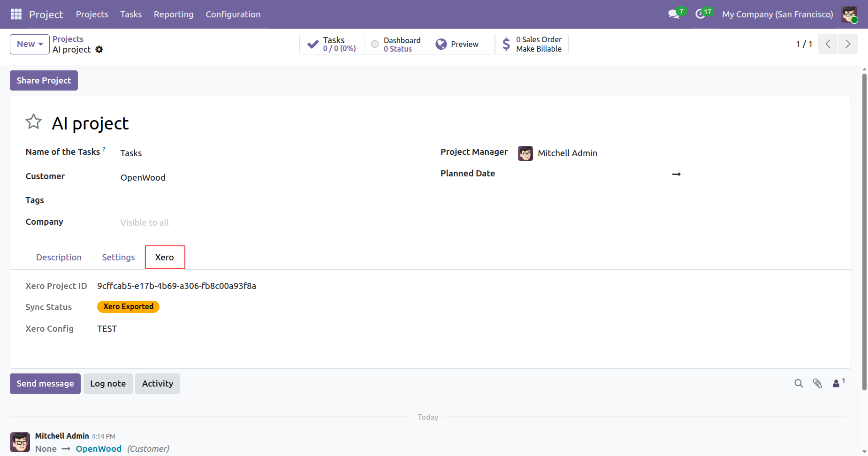
Task: Switch to the Description tab
Action: [59, 257]
